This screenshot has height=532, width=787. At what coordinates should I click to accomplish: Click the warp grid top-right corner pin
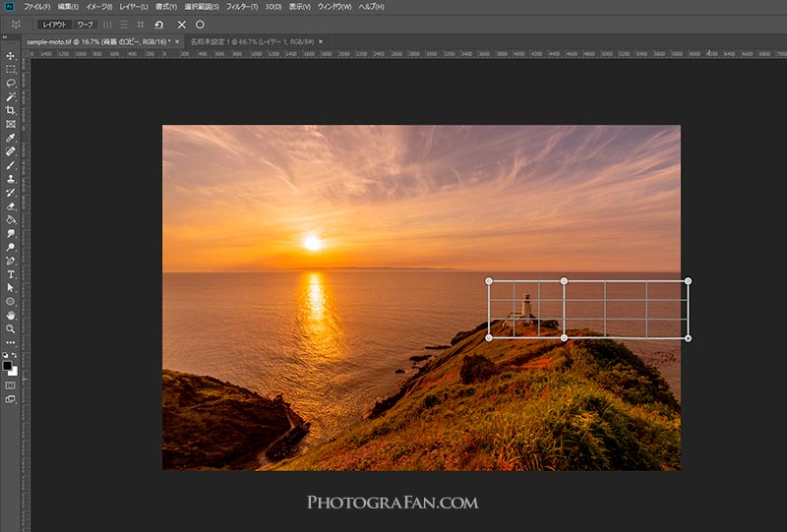pos(688,281)
